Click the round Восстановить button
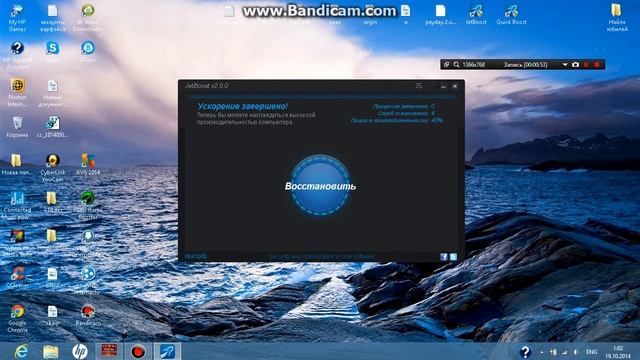The height and width of the screenshot is (360, 640). 320,185
